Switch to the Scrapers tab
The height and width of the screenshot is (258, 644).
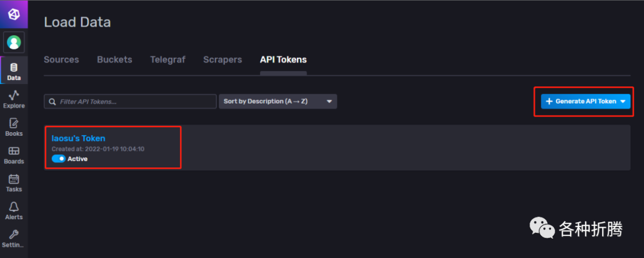[x=222, y=60]
